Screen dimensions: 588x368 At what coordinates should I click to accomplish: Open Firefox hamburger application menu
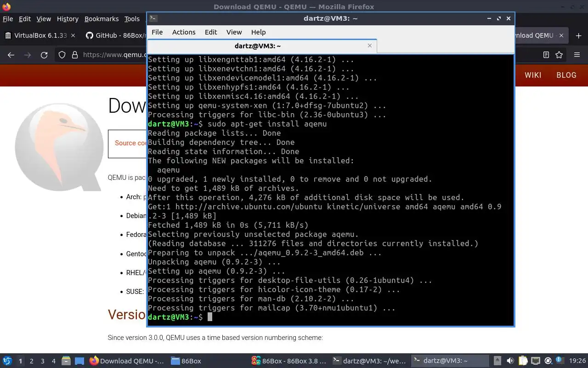[x=577, y=55]
